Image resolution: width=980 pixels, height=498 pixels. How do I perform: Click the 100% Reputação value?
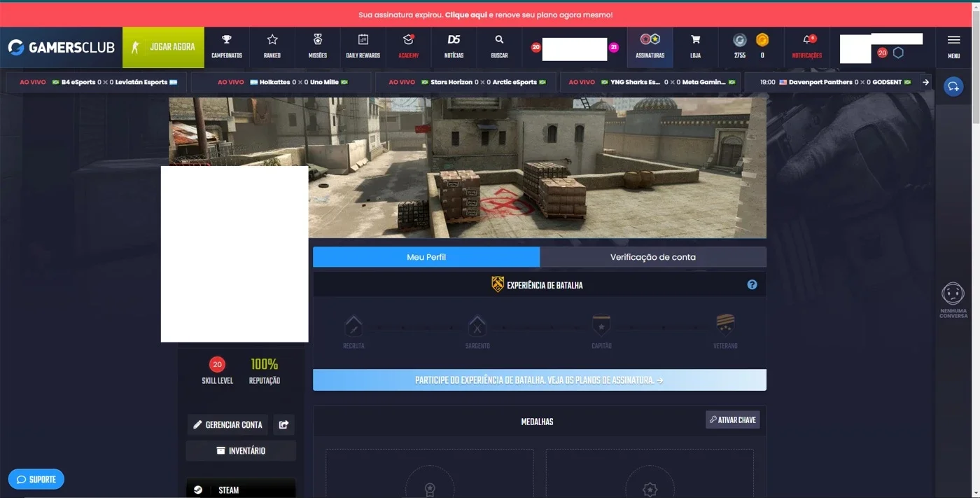[x=265, y=364]
